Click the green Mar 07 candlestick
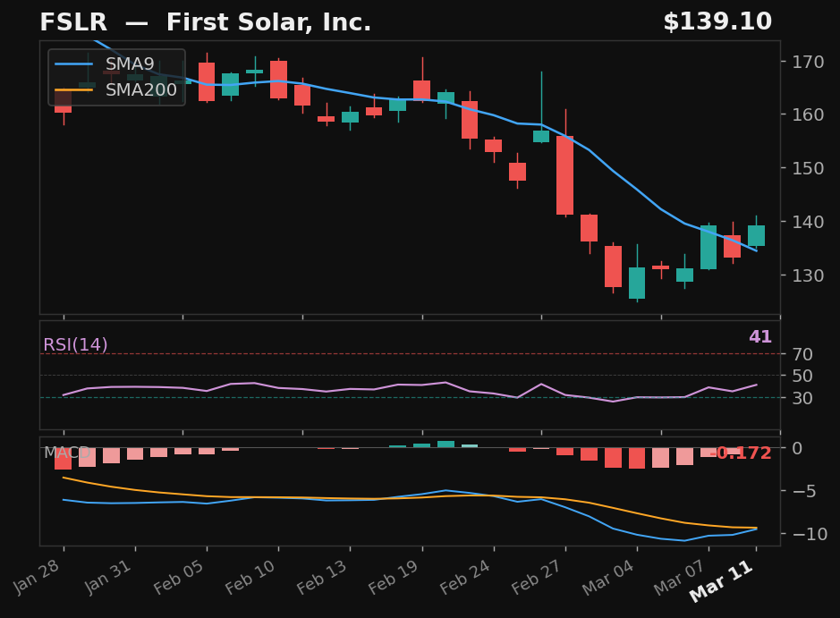Viewport: 840px width, 618px height. click(x=708, y=248)
